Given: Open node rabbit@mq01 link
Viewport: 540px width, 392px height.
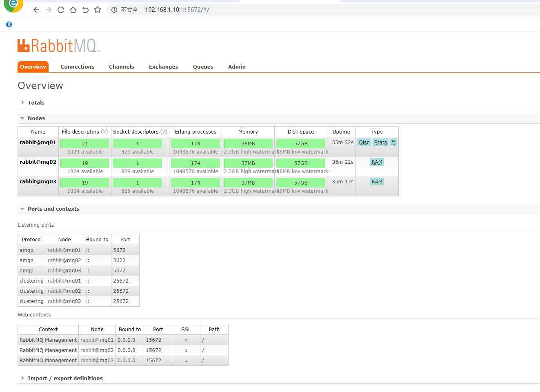Looking at the screenshot, I should [x=38, y=142].
